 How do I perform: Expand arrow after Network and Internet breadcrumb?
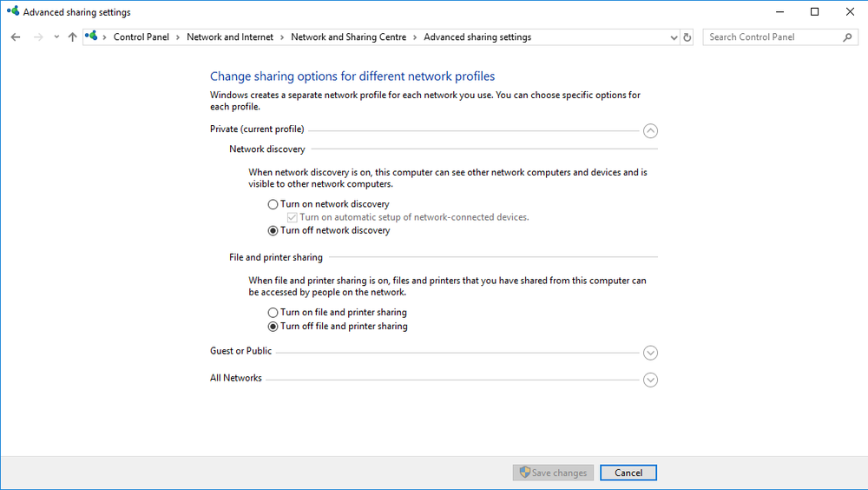pos(282,37)
